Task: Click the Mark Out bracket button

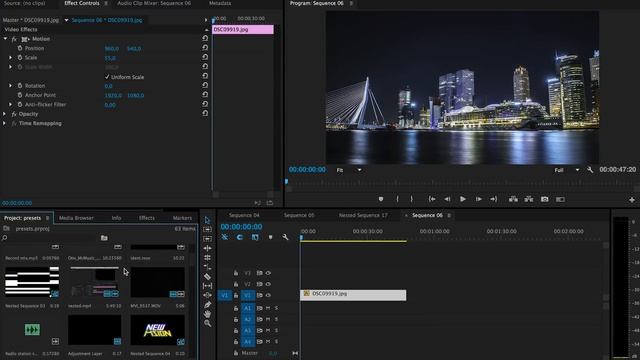Action: pyautogui.click(x=411, y=199)
